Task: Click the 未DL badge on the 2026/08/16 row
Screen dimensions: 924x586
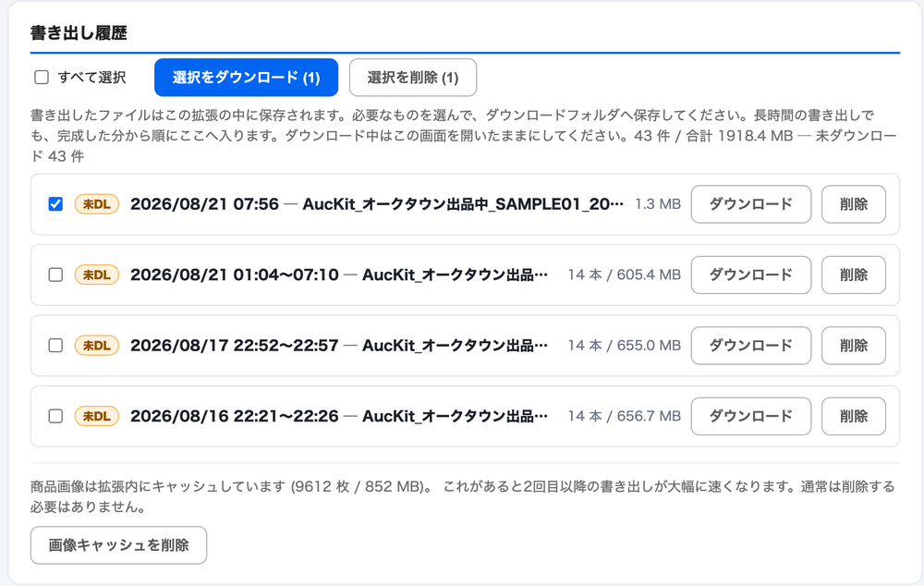Action: pyautogui.click(x=97, y=416)
